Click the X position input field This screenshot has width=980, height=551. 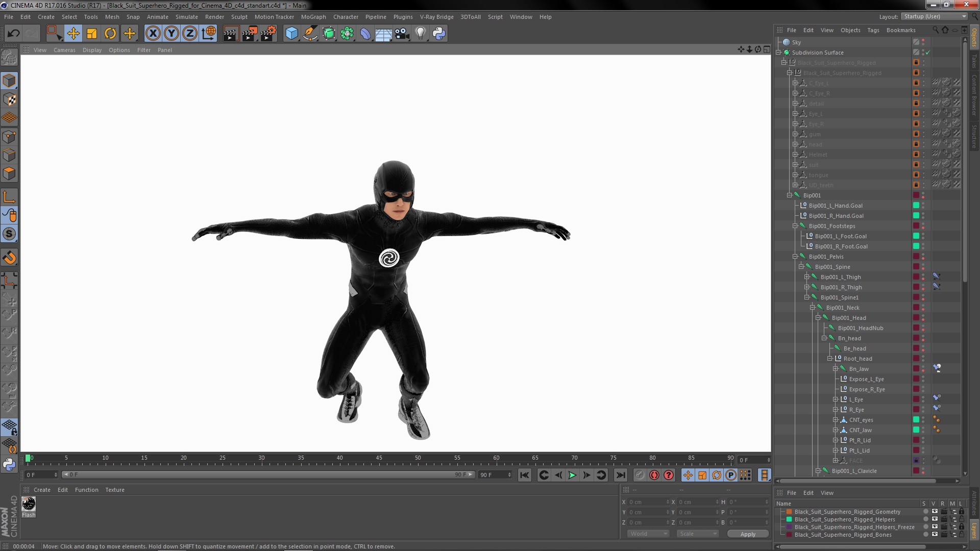pyautogui.click(x=648, y=502)
